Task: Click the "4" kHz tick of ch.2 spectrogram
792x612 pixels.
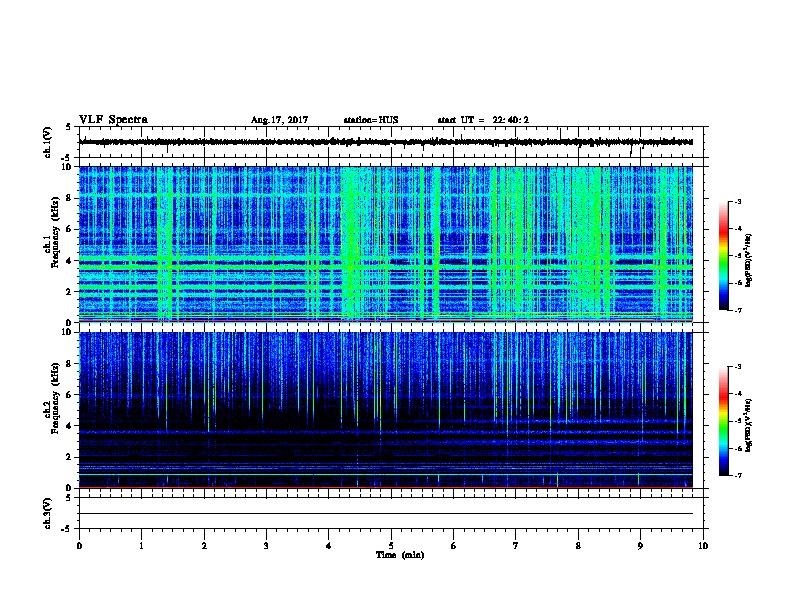Action: (x=70, y=426)
